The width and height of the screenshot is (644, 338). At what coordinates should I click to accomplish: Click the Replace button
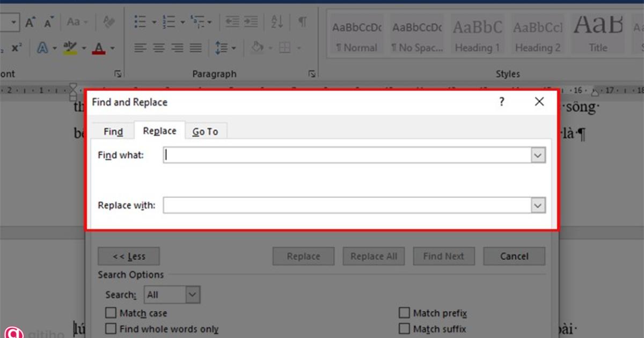pyautogui.click(x=303, y=256)
